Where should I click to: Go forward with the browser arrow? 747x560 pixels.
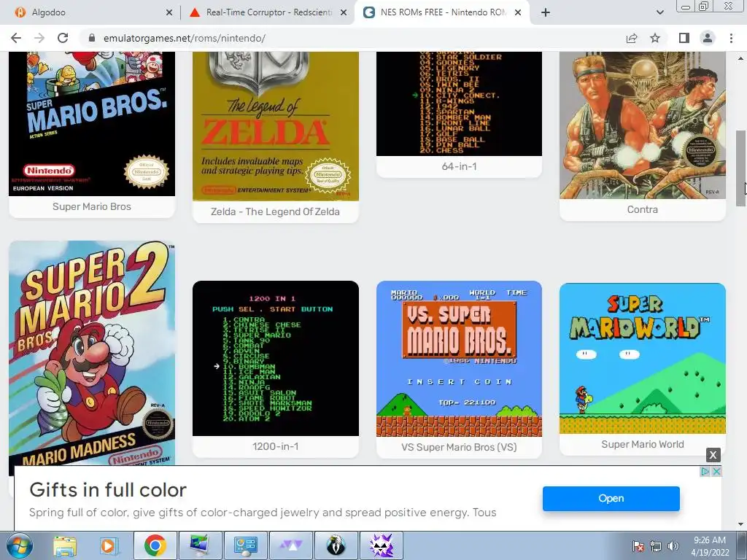click(39, 38)
